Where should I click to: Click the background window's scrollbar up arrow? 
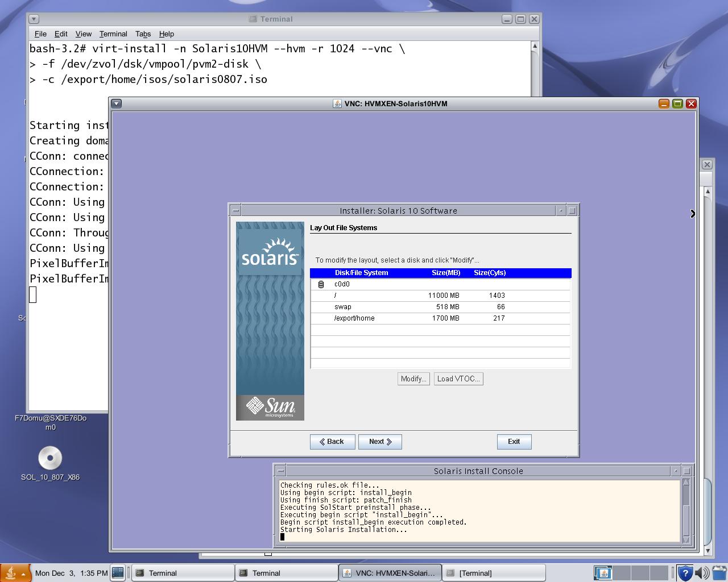(x=708, y=192)
